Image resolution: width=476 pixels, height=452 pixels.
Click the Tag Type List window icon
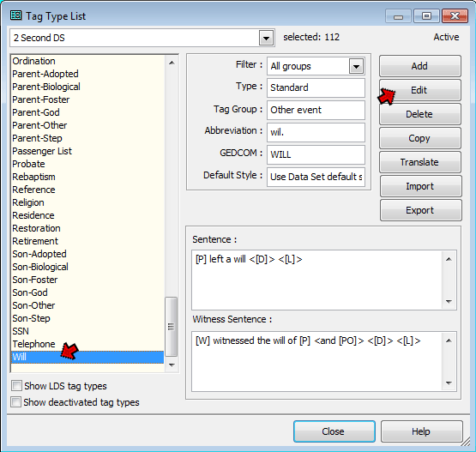pos(15,15)
